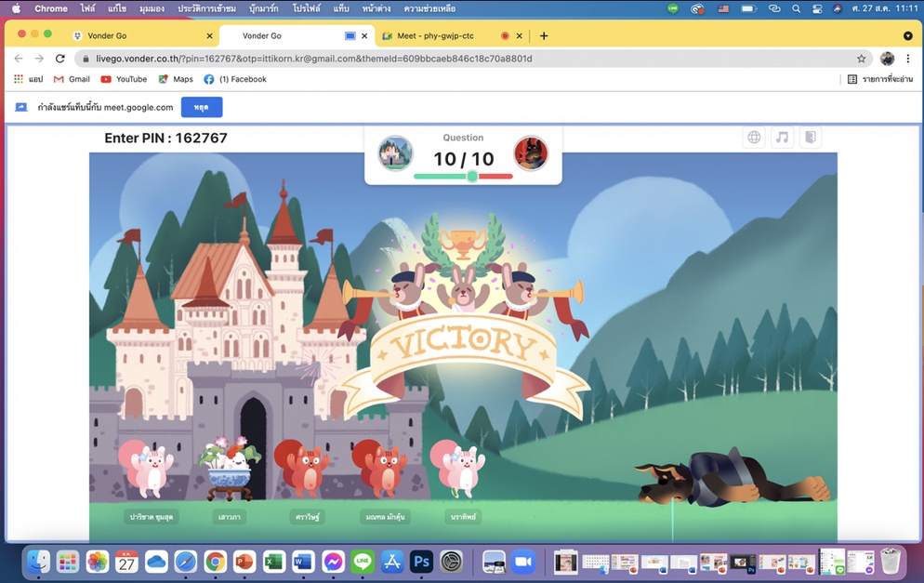Open Photoshop from the dock
This screenshot has width=924, height=583.
click(x=421, y=562)
